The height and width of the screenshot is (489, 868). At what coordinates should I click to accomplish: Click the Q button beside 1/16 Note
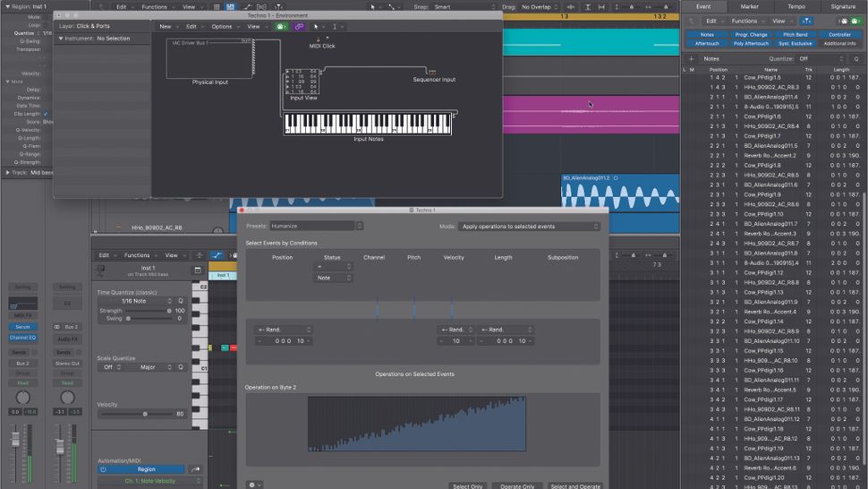pyautogui.click(x=180, y=301)
